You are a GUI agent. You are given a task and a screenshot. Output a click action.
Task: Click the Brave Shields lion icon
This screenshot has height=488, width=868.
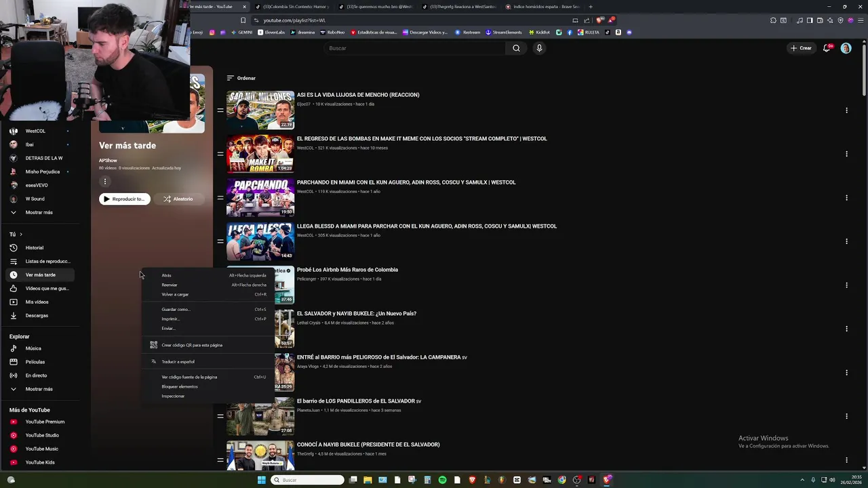click(x=599, y=20)
